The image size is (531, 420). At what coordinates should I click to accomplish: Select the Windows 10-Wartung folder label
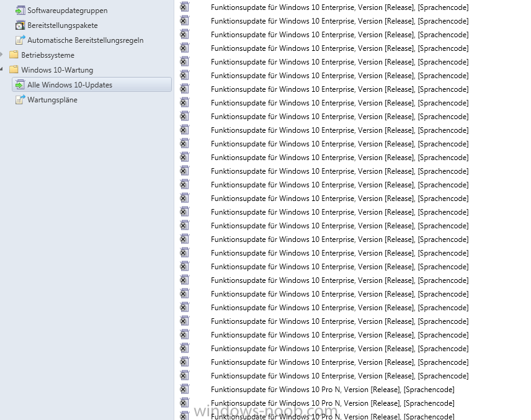[x=57, y=70]
